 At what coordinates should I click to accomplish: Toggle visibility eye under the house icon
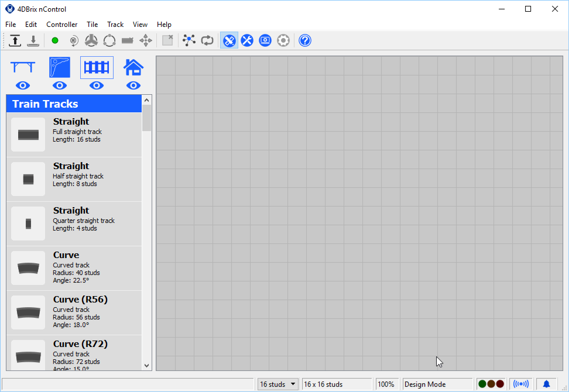(x=133, y=85)
